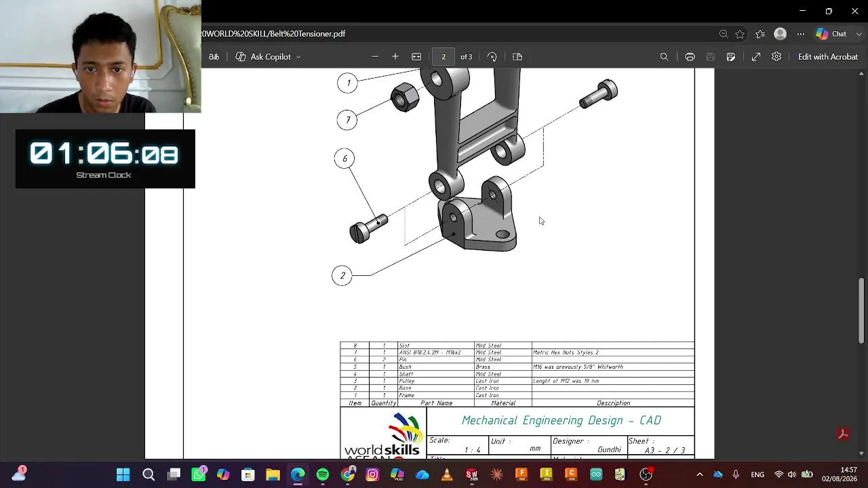Open Google Chrome from the taskbar
The height and width of the screenshot is (488, 868).
point(348,474)
